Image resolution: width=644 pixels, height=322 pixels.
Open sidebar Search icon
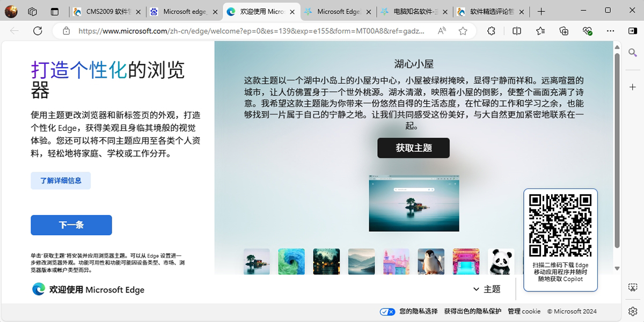(633, 53)
